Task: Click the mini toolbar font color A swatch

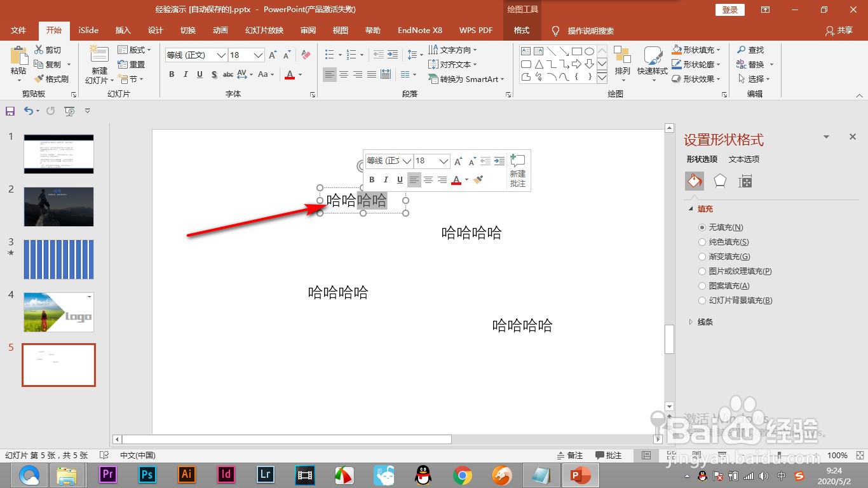Action: tap(456, 180)
